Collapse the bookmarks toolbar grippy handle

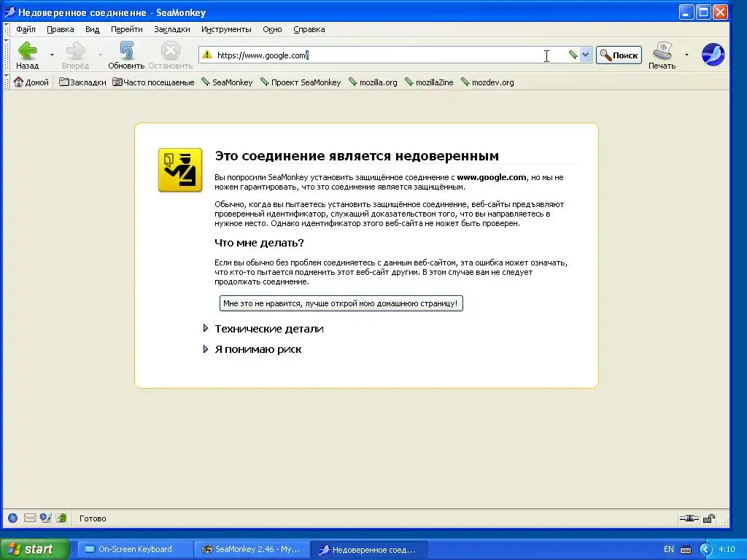pos(6,82)
